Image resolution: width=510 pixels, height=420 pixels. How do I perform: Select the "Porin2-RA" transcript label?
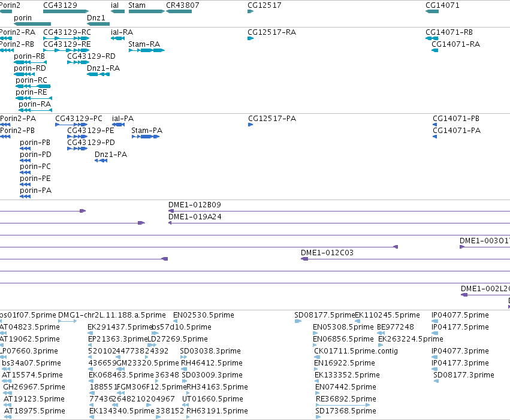[x=17, y=32]
